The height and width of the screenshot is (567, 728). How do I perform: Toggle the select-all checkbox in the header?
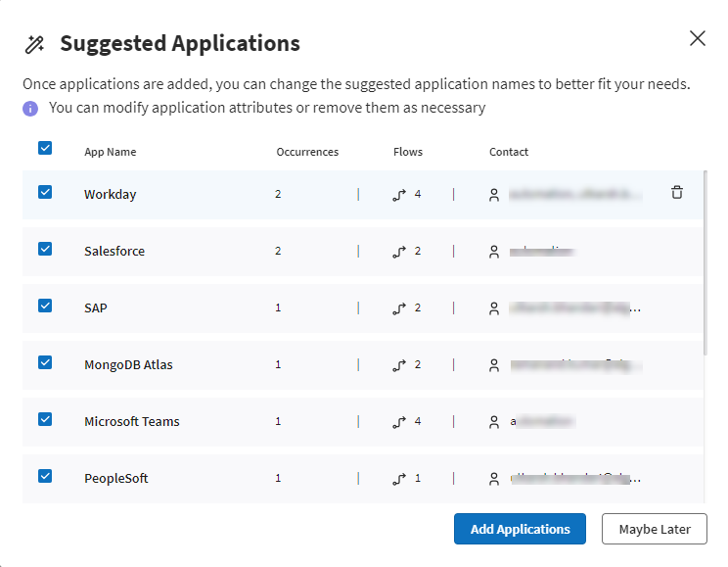[x=45, y=149]
